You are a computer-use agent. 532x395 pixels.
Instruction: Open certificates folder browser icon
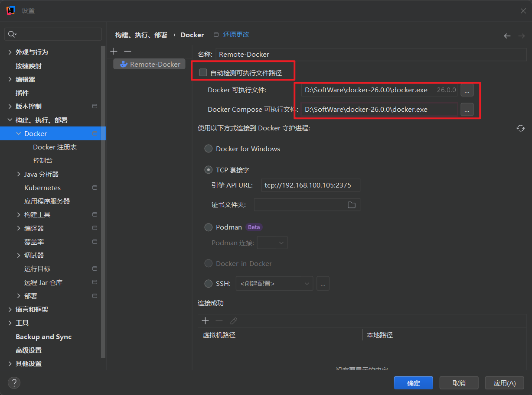click(352, 205)
